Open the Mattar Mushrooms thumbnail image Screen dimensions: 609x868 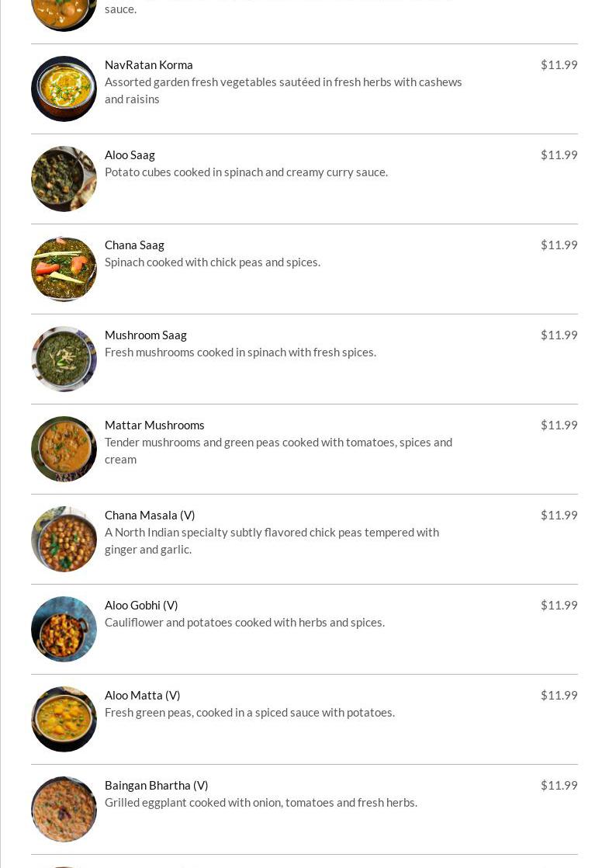click(x=64, y=449)
